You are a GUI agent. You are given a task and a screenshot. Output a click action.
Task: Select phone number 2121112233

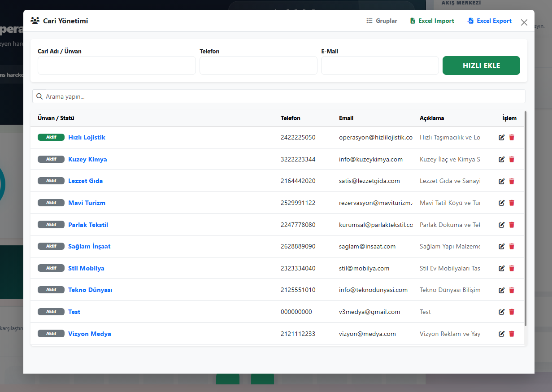pyautogui.click(x=298, y=334)
